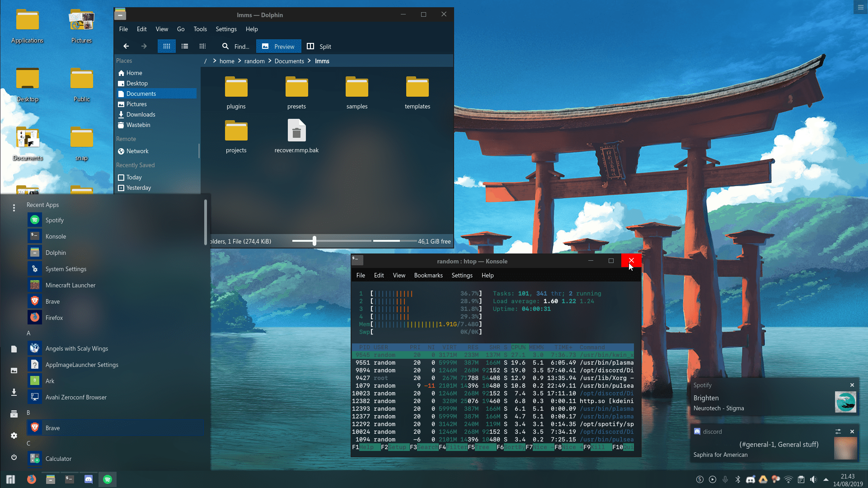Viewport: 868px width, 488px height.
Task: Open the Tools menu in Dolphin
Action: 200,29
